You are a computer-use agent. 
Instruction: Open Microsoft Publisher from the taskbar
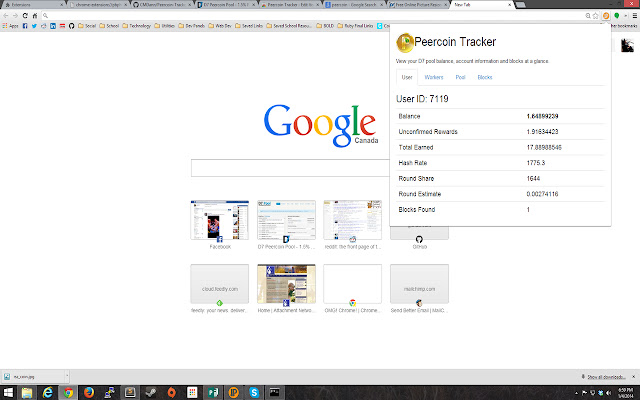tap(213, 393)
